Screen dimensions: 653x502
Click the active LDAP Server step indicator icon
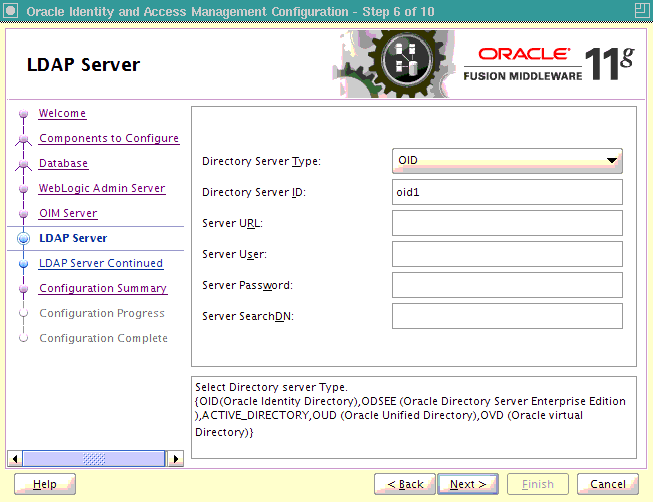24,238
